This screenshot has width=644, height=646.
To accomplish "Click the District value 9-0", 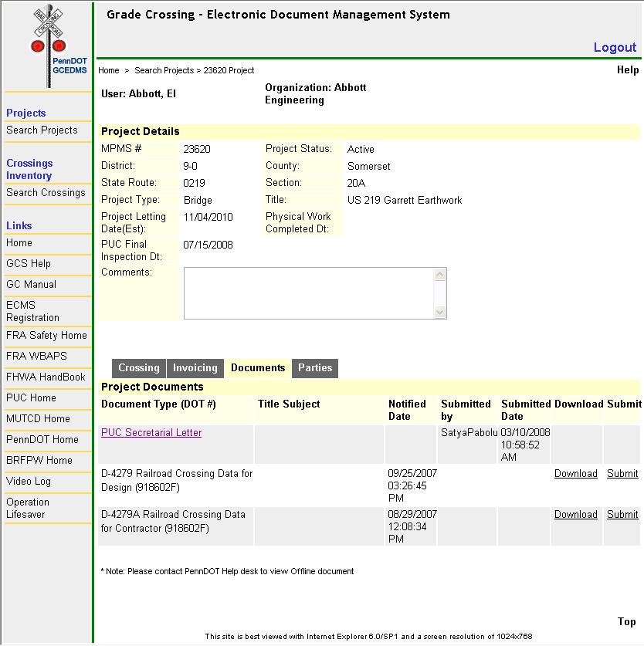I will tap(190, 167).
